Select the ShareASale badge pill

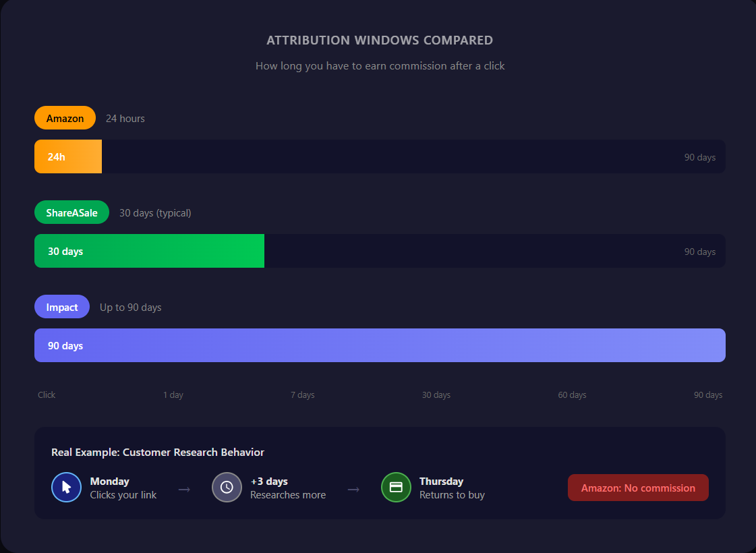[x=71, y=212]
